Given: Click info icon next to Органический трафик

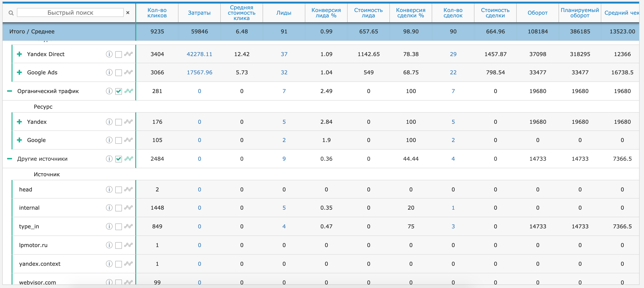Looking at the screenshot, I should 109,91.
